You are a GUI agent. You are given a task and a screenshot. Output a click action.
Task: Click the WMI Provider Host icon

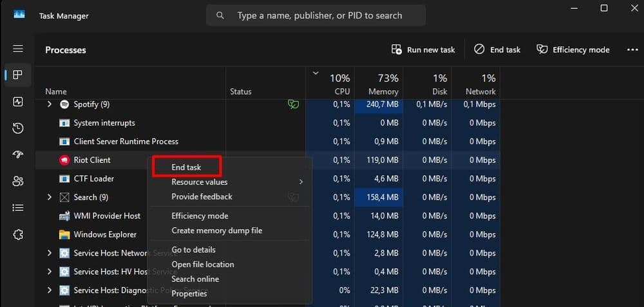click(64, 216)
